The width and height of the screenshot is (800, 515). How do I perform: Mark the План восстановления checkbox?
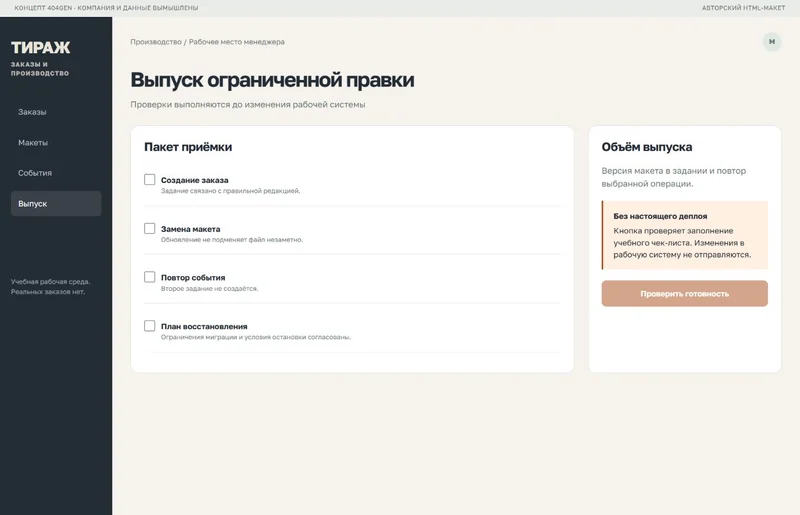click(x=149, y=326)
